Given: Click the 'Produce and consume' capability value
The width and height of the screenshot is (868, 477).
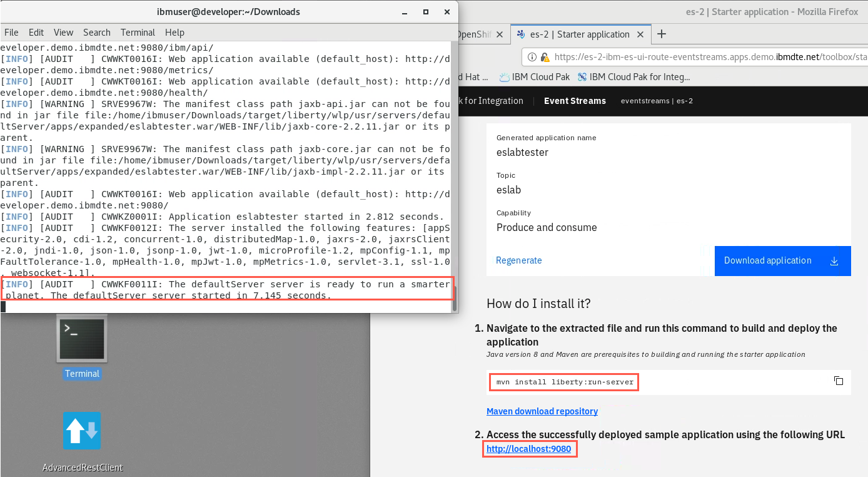Looking at the screenshot, I should point(547,227).
